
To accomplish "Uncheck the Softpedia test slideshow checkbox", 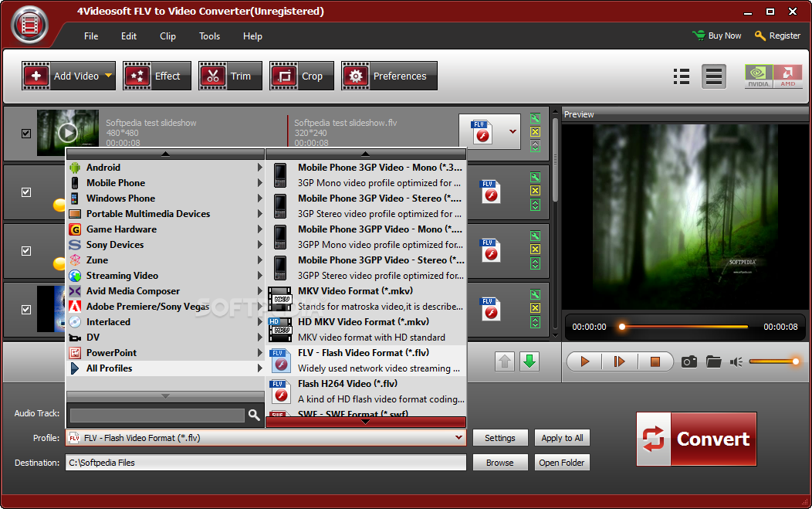I will coord(26,133).
